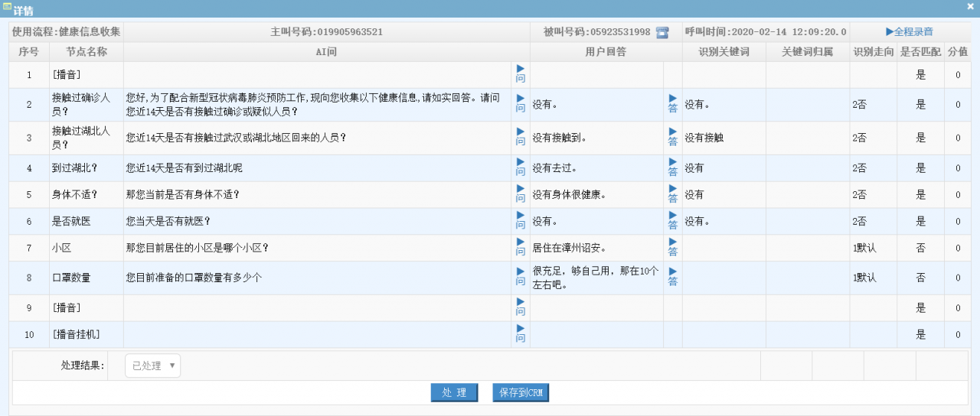980x416 pixels.
Task: Click the AI问 column header
Action: point(326,52)
